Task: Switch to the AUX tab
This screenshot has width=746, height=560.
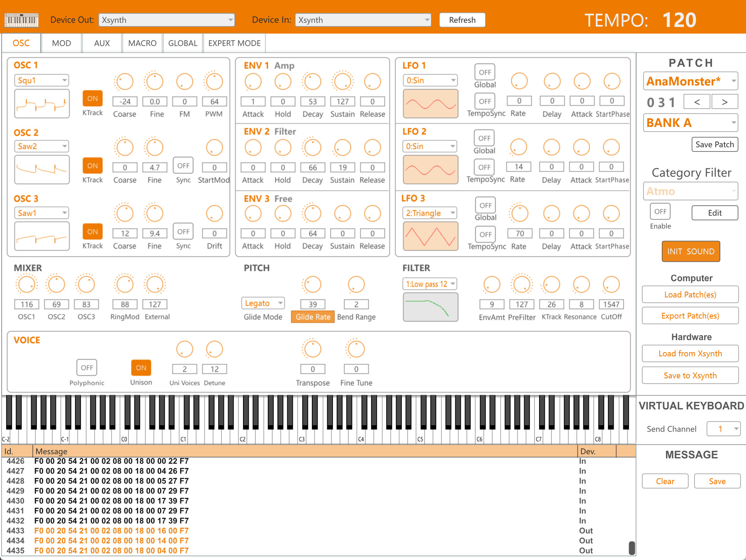Action: (102, 43)
